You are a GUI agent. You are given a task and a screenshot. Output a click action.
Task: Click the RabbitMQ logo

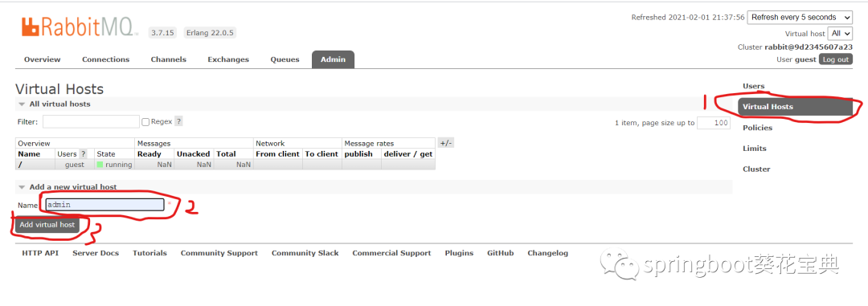pyautogui.click(x=80, y=27)
